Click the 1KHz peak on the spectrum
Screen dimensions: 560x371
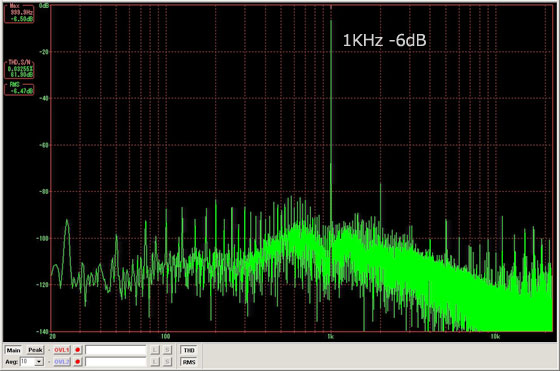(x=331, y=21)
